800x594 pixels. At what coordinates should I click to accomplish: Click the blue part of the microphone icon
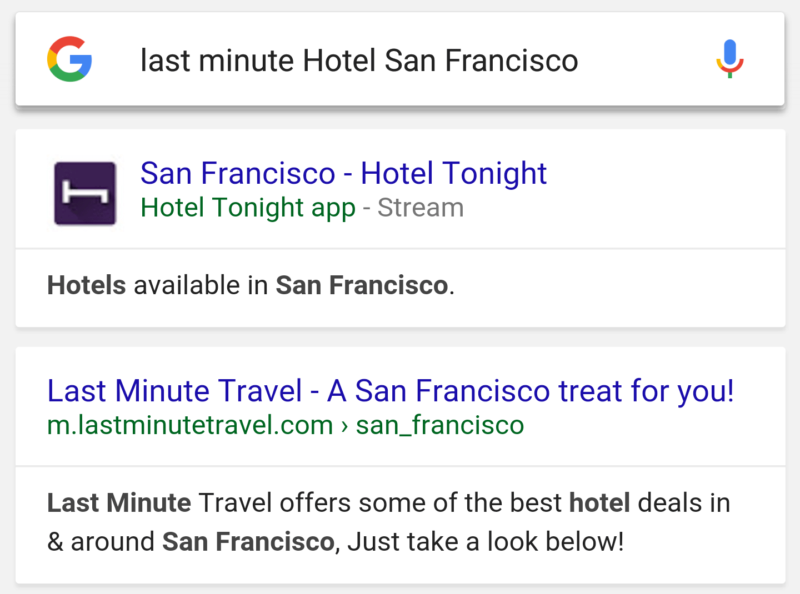[731, 50]
